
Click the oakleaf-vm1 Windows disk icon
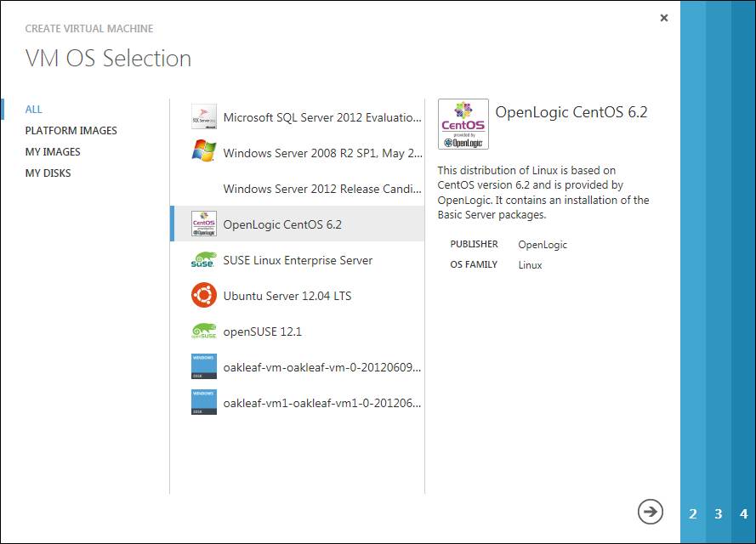point(204,402)
